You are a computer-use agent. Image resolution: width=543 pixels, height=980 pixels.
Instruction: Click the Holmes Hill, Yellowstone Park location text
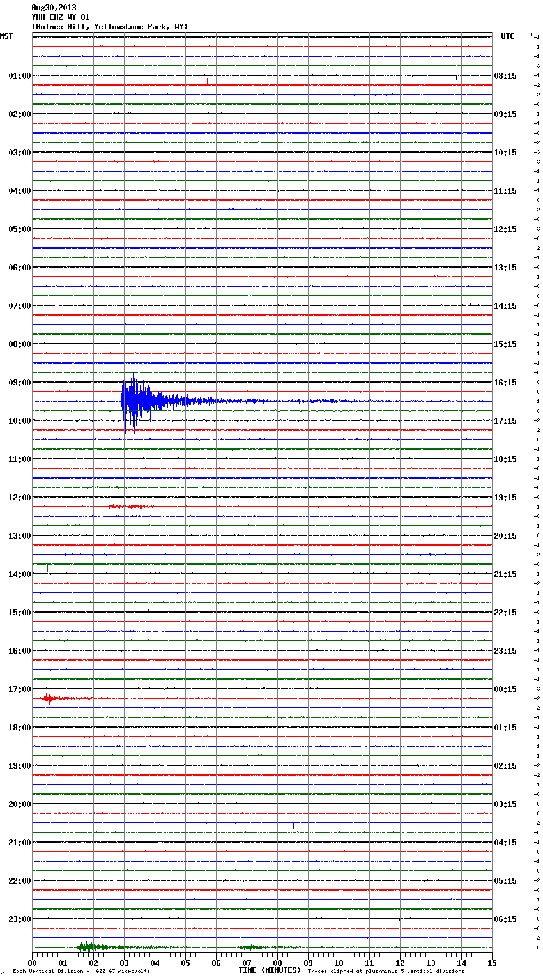point(110,27)
